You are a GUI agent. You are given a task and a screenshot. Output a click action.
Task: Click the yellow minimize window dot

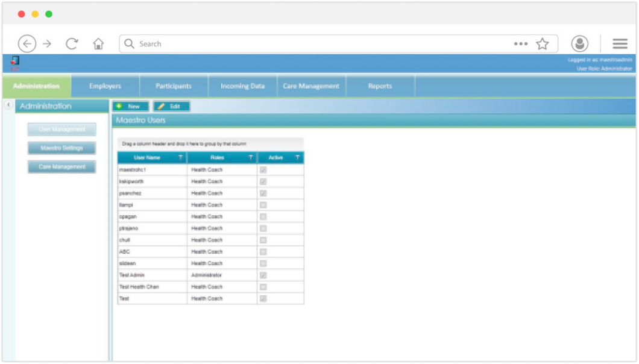(x=35, y=14)
